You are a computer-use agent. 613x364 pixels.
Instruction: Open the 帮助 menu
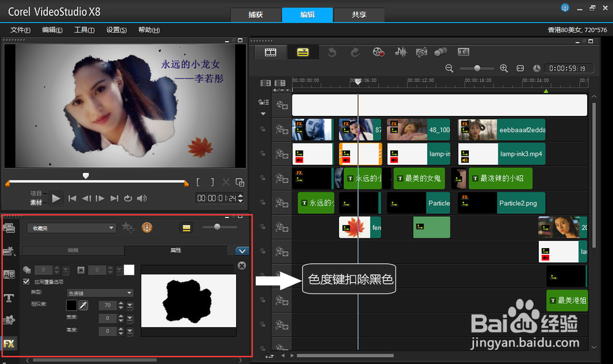coord(148,30)
